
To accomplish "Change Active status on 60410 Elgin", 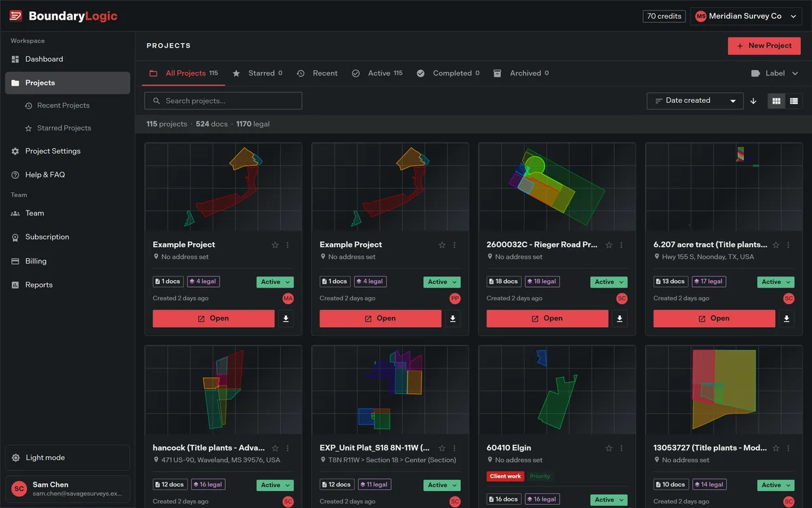I will (x=609, y=499).
